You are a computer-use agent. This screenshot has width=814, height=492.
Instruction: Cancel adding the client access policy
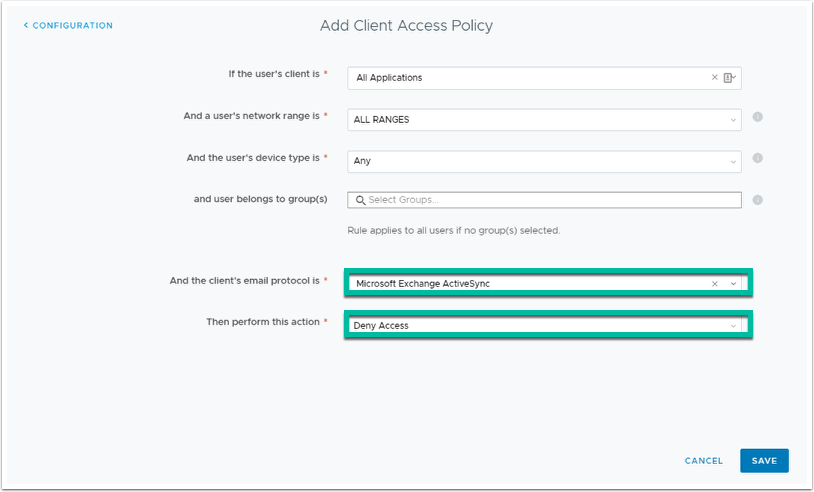tap(703, 461)
